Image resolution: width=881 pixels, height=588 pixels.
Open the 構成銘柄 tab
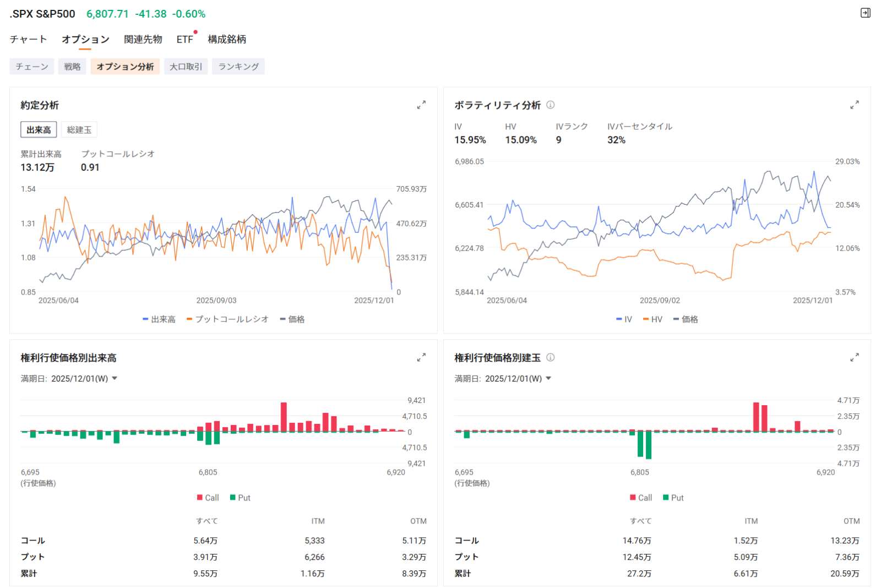click(226, 39)
